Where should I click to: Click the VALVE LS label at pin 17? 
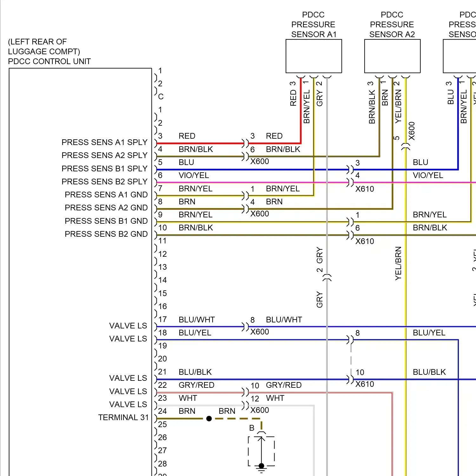coord(128,326)
